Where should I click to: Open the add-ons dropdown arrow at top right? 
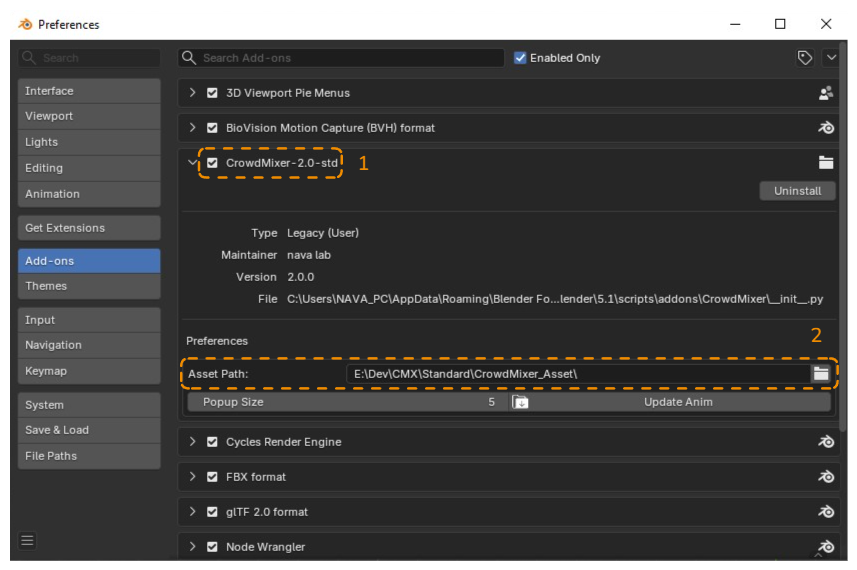pos(831,58)
